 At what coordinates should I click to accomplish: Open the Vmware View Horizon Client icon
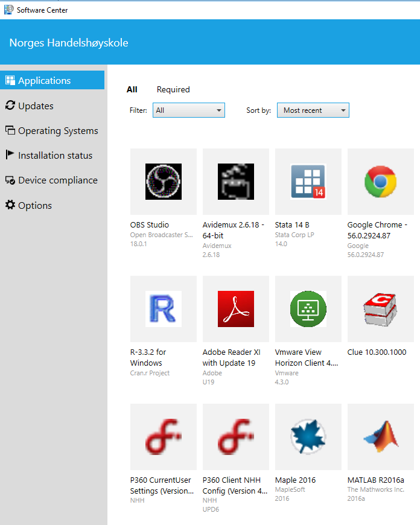pos(308,309)
